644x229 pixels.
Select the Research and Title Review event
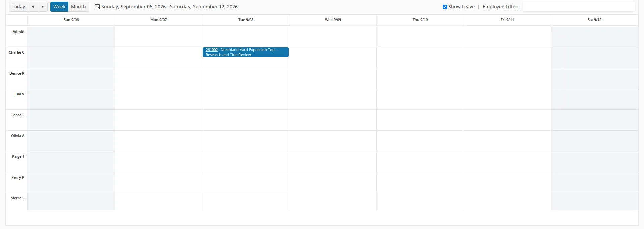[246, 52]
